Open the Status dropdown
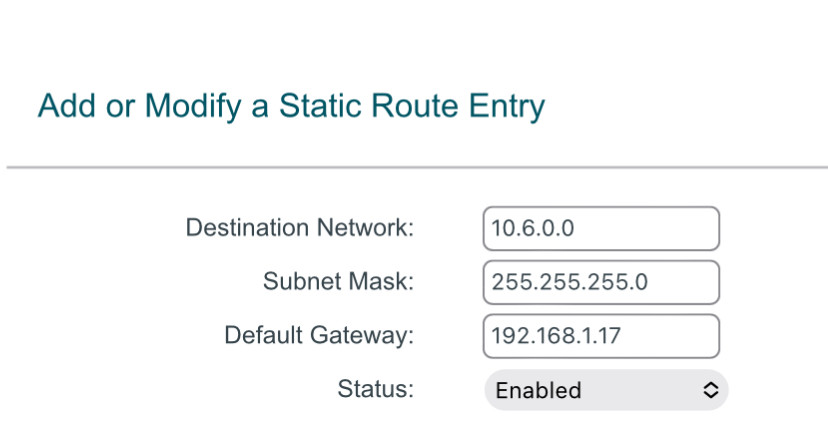828x447 pixels. [606, 390]
